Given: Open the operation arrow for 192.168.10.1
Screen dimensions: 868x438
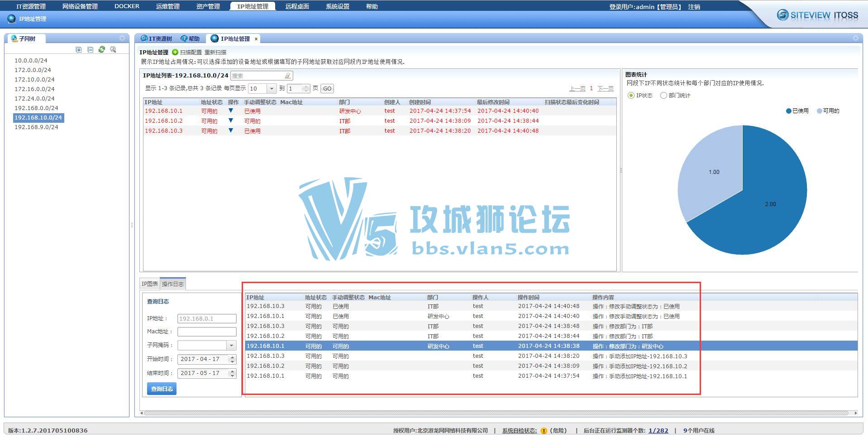Looking at the screenshot, I should [231, 111].
